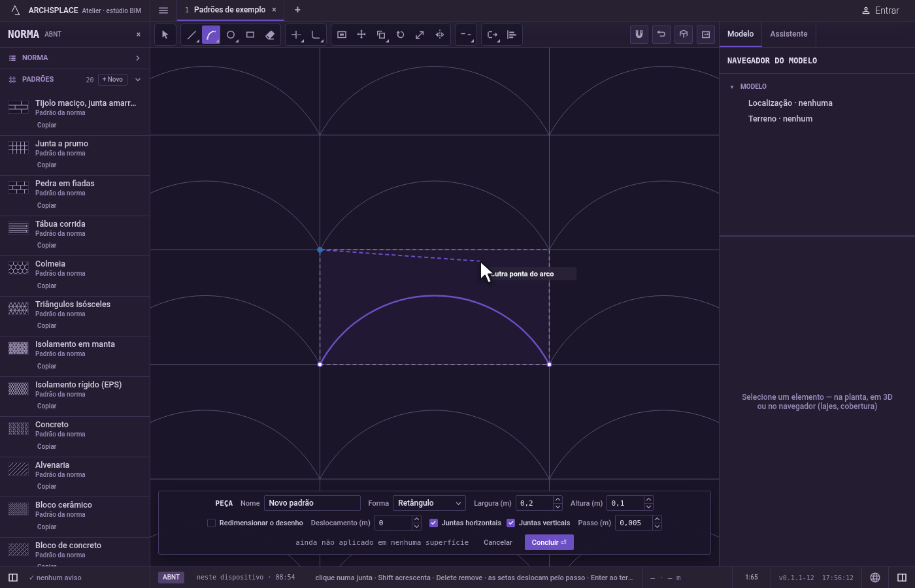The height and width of the screenshot is (588, 915).
Task: Open the dashed line style dropdown
Action: [x=466, y=35]
